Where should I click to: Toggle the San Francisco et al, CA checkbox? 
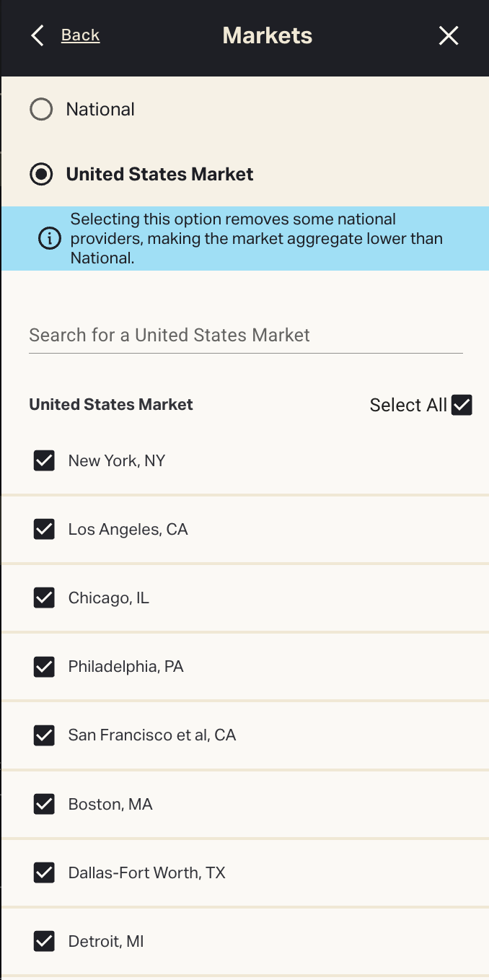pos(45,735)
